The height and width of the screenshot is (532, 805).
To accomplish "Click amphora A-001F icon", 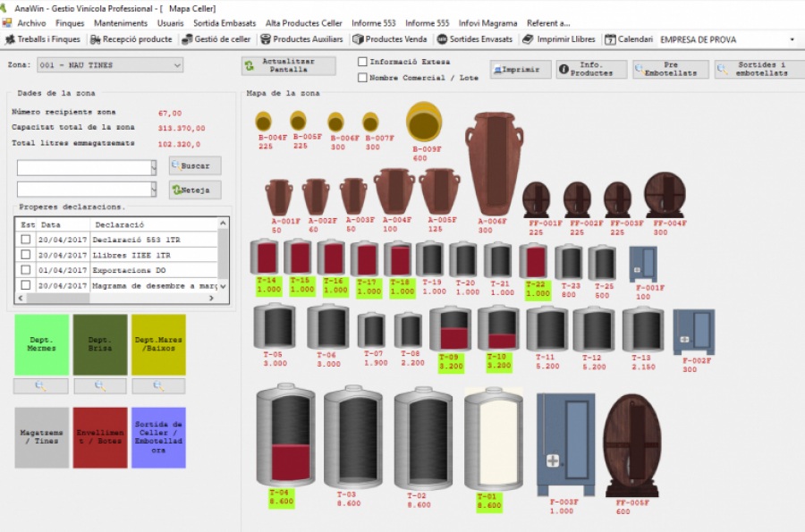I will click(x=279, y=197).
